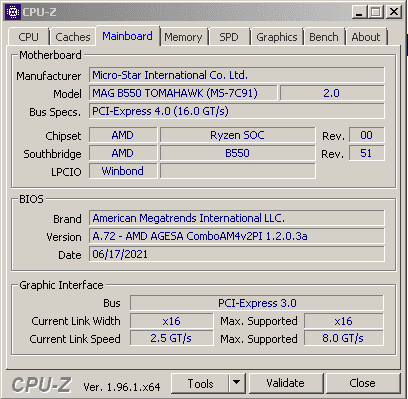Click the model revision value 2.0
The height and width of the screenshot is (399, 408).
click(x=332, y=93)
